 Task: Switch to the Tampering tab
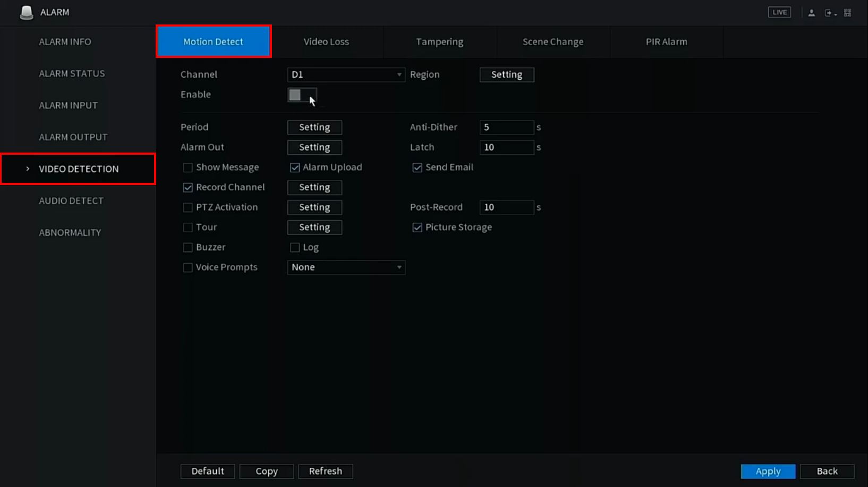439,42
